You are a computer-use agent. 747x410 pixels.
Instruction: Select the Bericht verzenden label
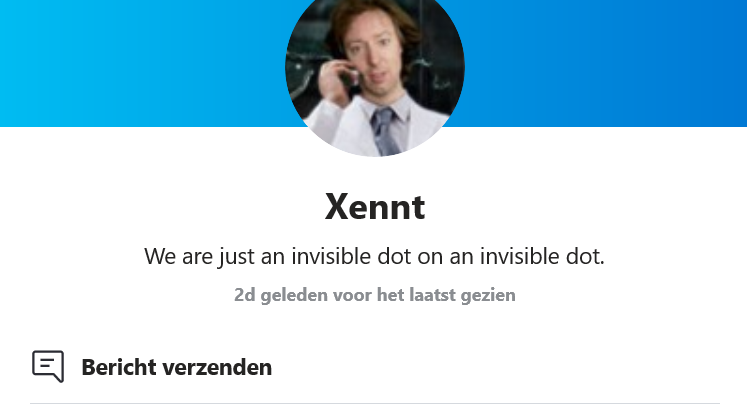pyautogui.click(x=177, y=367)
